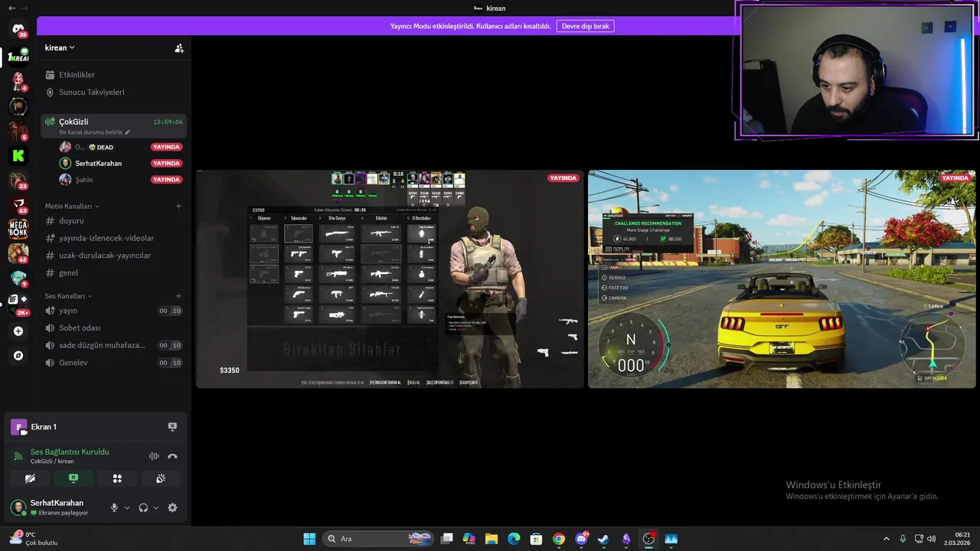Toggle microphone mute
Screen dimensions: 980x551
(115, 507)
